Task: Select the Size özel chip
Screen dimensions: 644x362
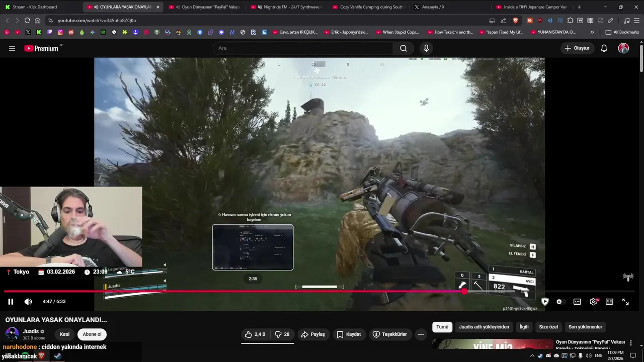Action: coord(548,327)
